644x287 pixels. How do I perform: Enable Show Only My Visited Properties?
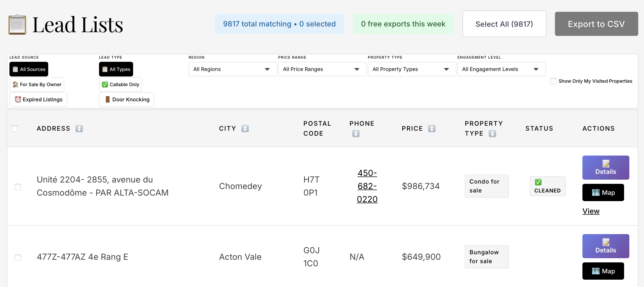point(553,81)
